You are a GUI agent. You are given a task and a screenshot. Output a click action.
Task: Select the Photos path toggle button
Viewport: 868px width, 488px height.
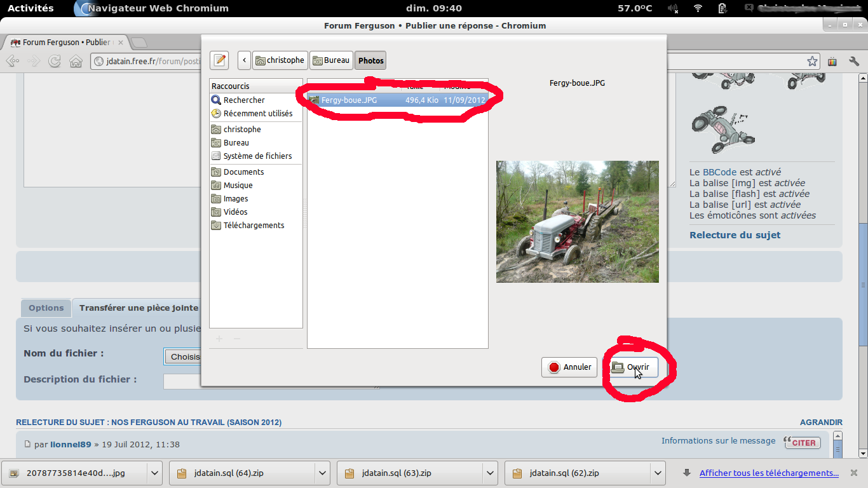tap(370, 60)
